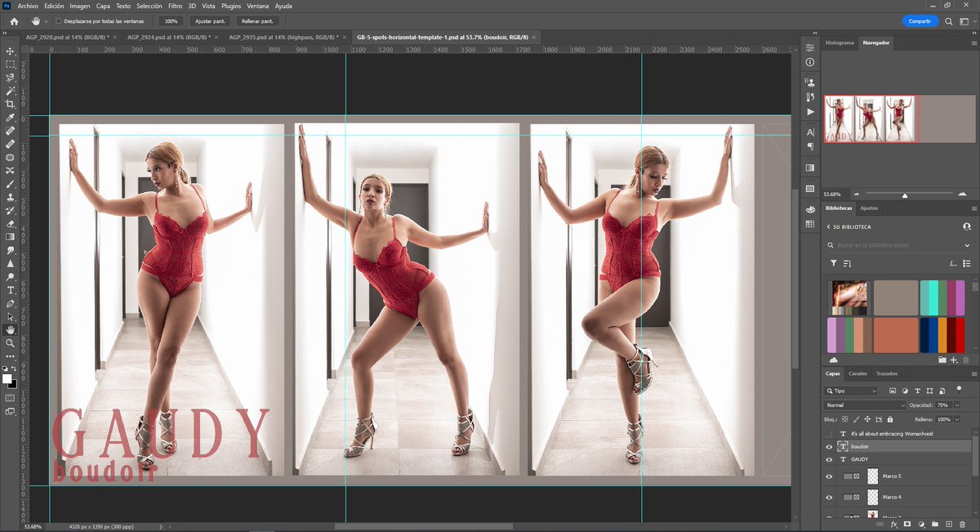The image size is (980, 532).
Task: Open the Imagen menu
Action: coord(80,6)
